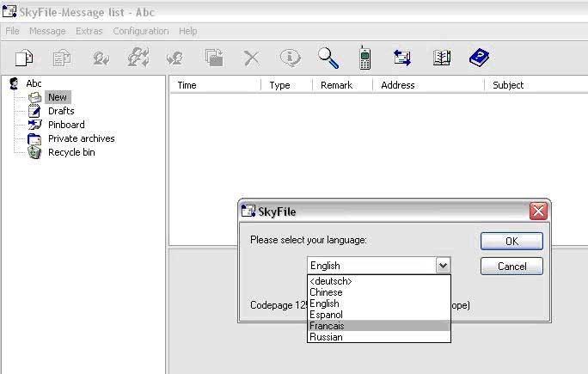Open the Pinboard folder

[66, 125]
